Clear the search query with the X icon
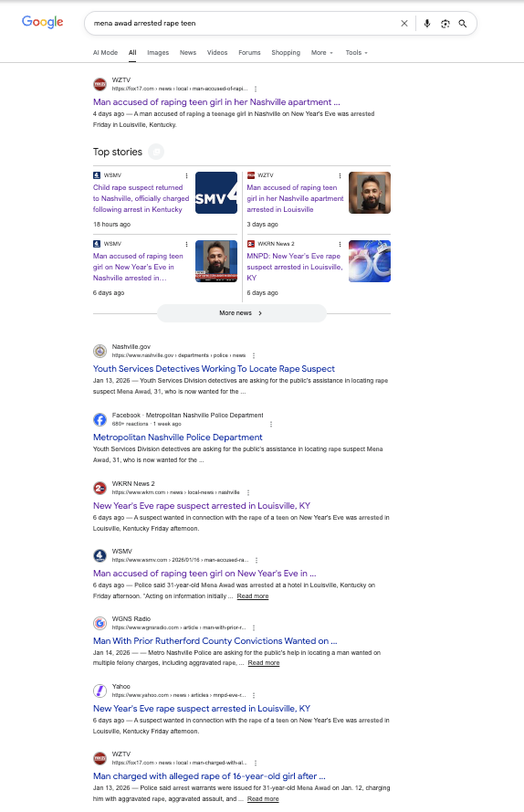This screenshot has width=524, height=812. pyautogui.click(x=404, y=24)
